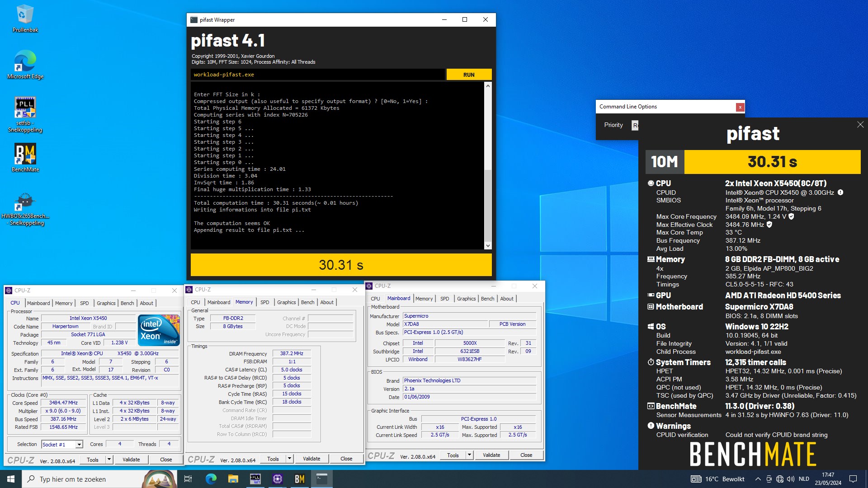Open the HWBOTx265Bench desktop shortcut
Screen dimensions: 868x488
[25, 209]
